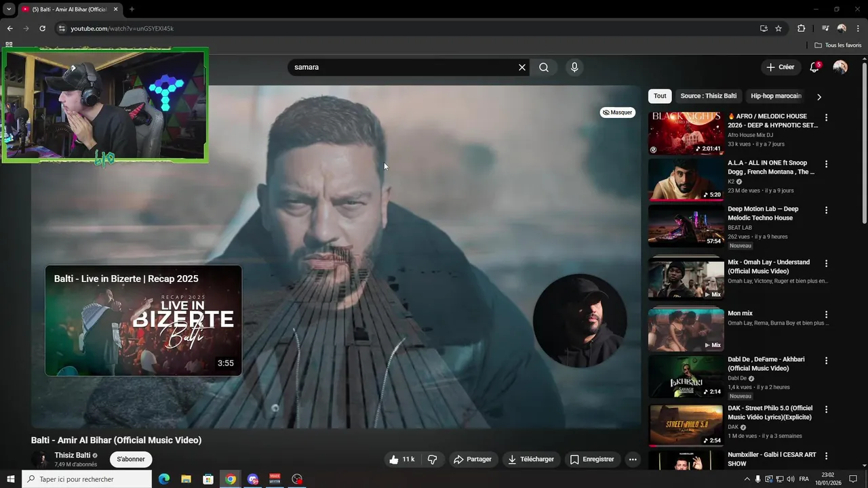Open options menu for Dabl De - Akhbari

tap(826, 360)
